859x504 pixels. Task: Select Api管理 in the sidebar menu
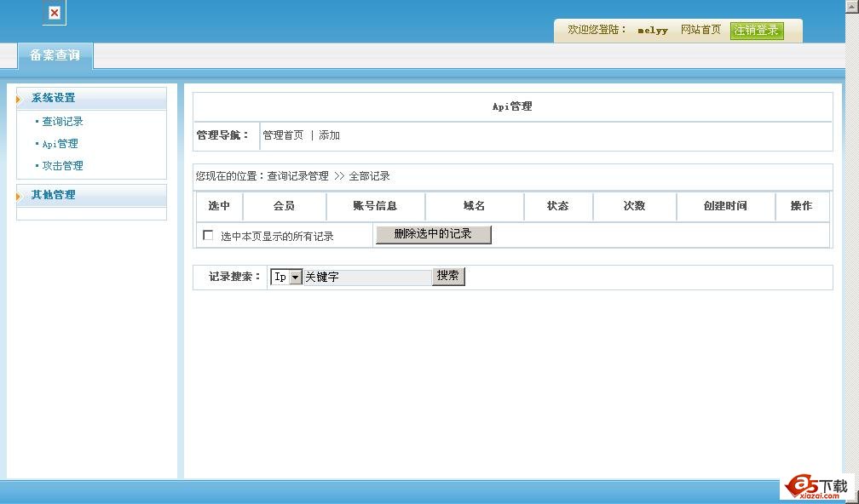(x=61, y=144)
